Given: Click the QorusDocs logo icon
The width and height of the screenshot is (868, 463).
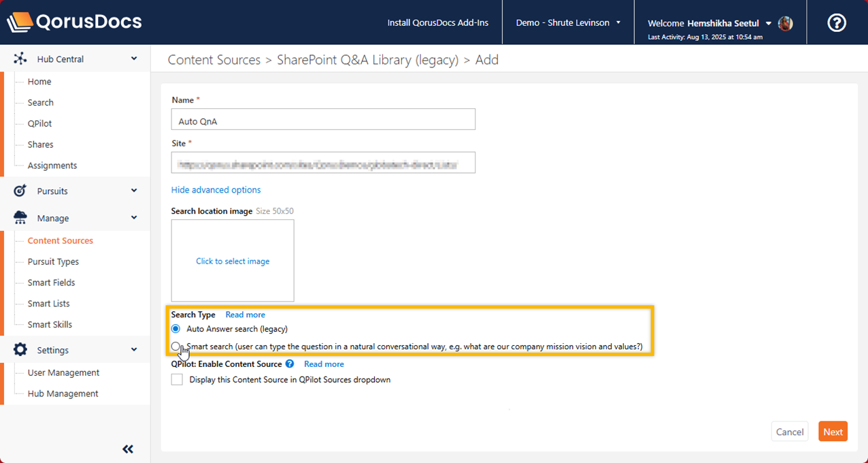Looking at the screenshot, I should coord(19,22).
